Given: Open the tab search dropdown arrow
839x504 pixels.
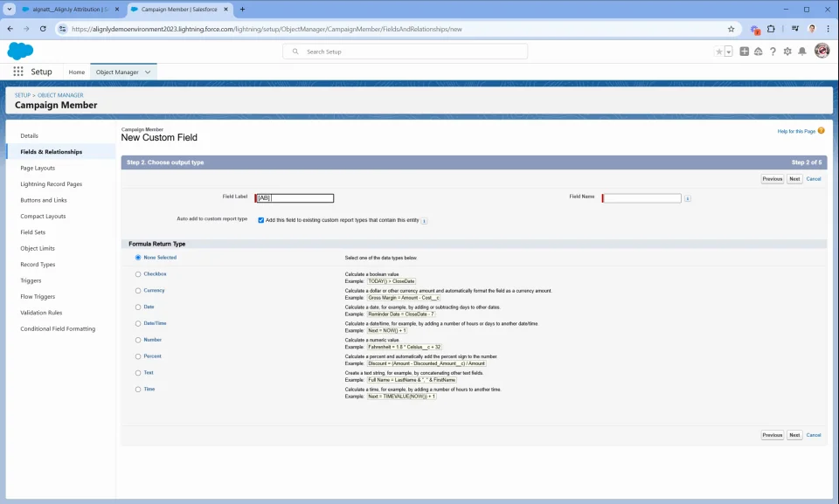Looking at the screenshot, I should tap(9, 9).
